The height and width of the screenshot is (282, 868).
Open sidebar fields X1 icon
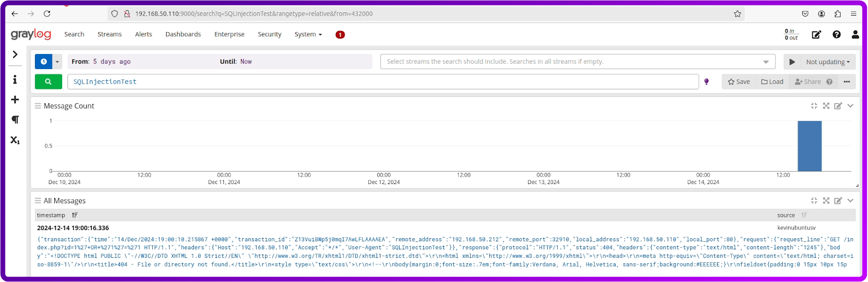15,140
